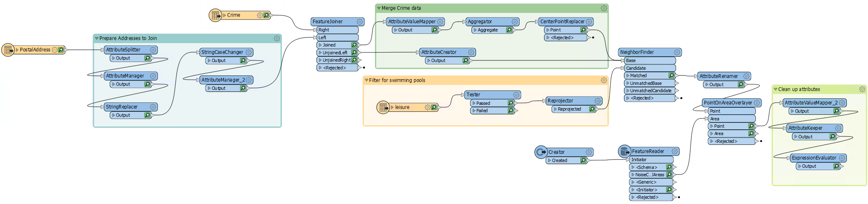Expand the Crime reader attribute arrow
The width and height of the screenshot is (868, 204).
[x=224, y=15]
